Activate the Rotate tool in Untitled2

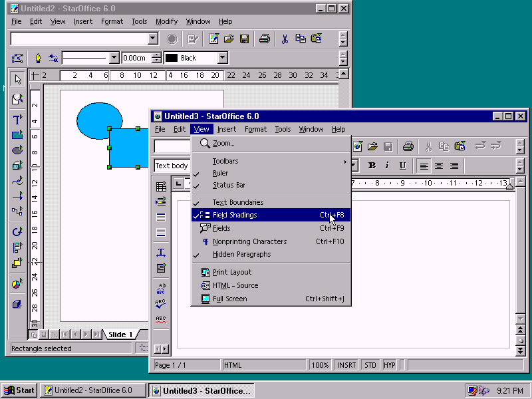point(17,232)
